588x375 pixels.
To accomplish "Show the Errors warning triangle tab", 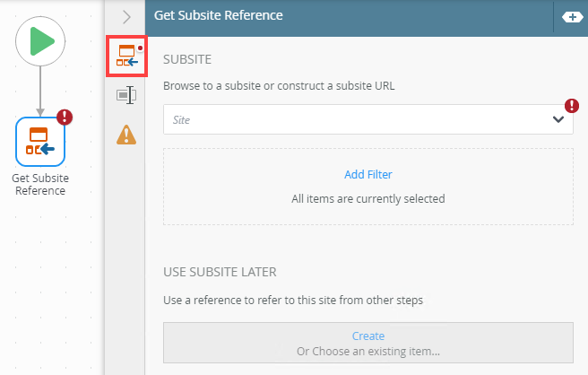I will coord(126,135).
